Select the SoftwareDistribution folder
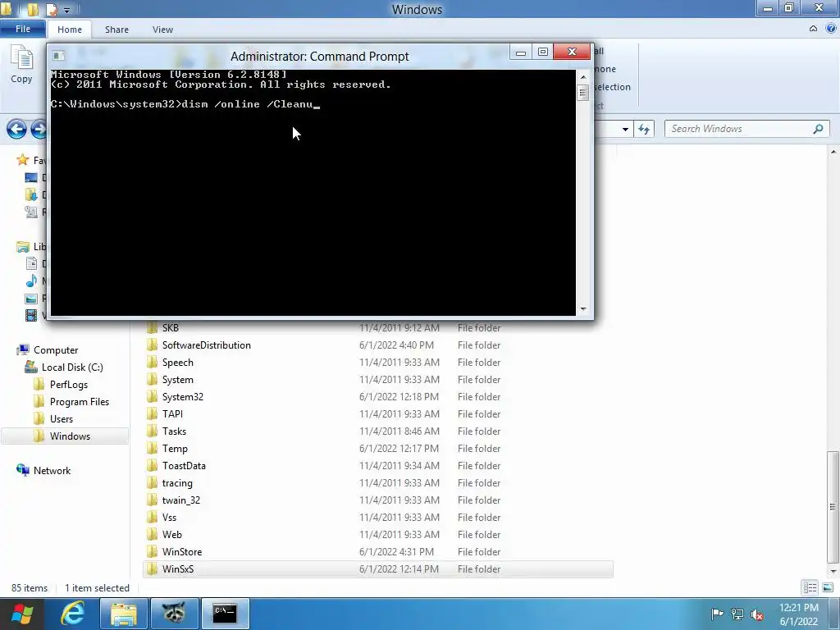The width and height of the screenshot is (840, 630). pyautogui.click(x=377, y=345)
